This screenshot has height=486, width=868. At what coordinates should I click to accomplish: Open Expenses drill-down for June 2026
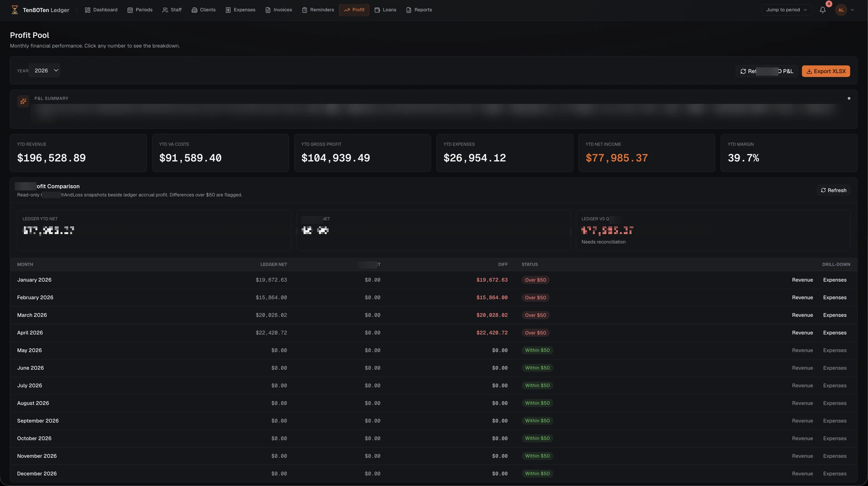pyautogui.click(x=835, y=368)
